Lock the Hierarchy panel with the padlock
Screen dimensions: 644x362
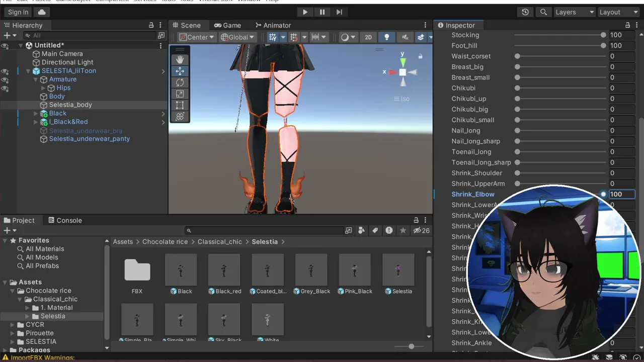click(151, 25)
